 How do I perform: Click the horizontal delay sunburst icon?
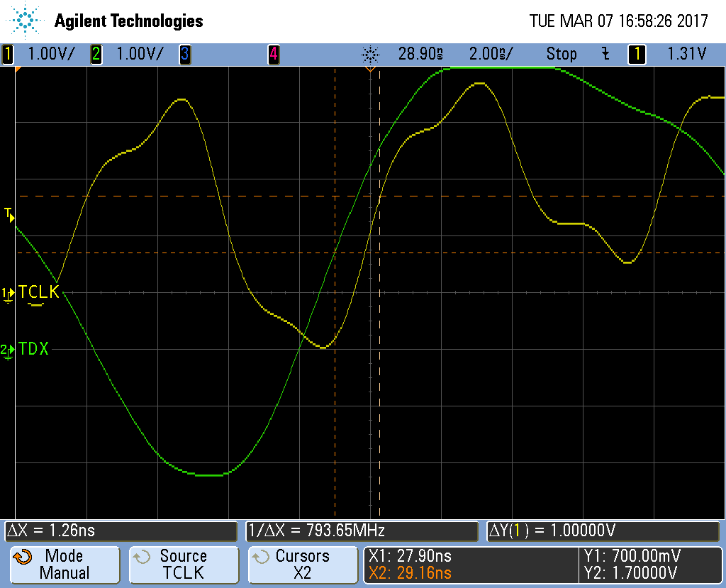pyautogui.click(x=370, y=54)
